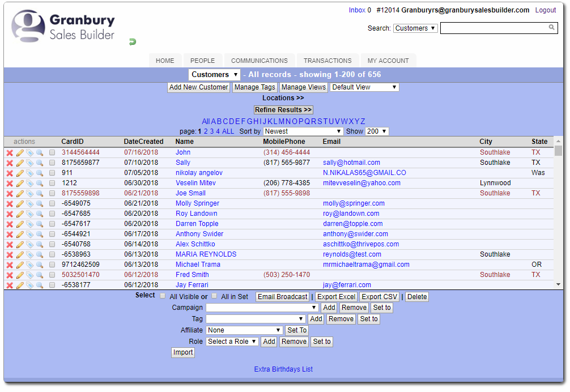Select Sally's row checkbox
This screenshot has width=570, height=392.
52,163
